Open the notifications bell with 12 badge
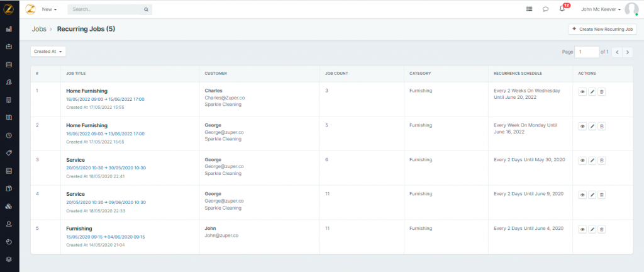The image size is (644, 272). point(563,8)
